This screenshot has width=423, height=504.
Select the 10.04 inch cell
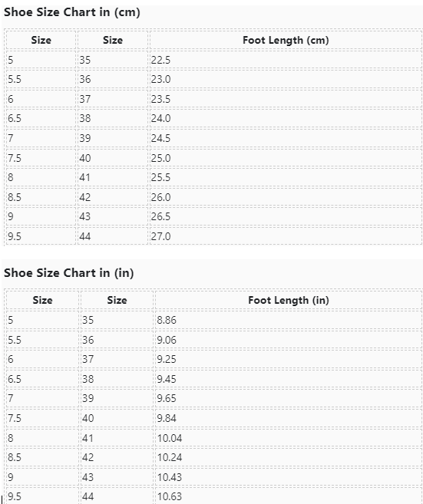click(288, 438)
